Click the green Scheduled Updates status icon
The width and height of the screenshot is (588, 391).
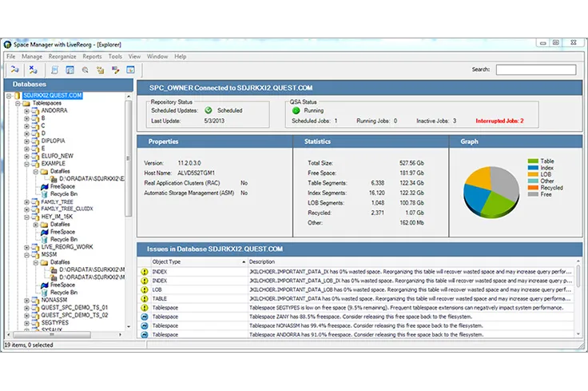pos(209,110)
